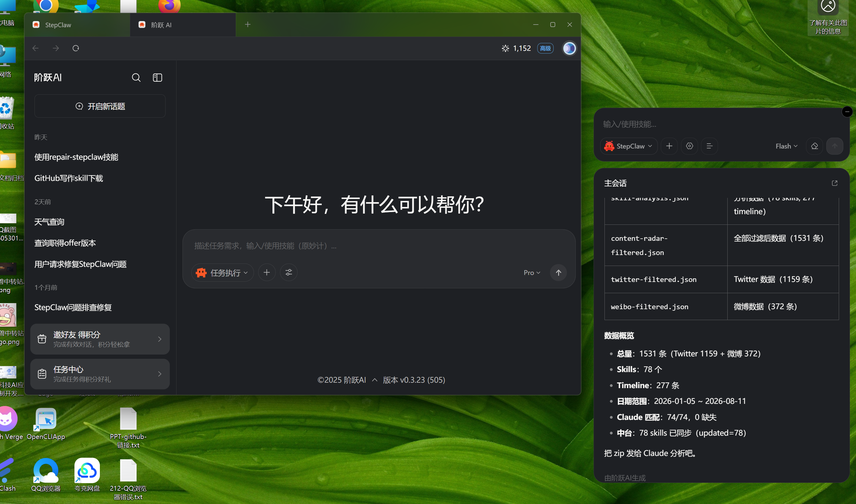The width and height of the screenshot is (856, 504).
Task: Start a new topic with 开启新话题
Action: (x=100, y=106)
